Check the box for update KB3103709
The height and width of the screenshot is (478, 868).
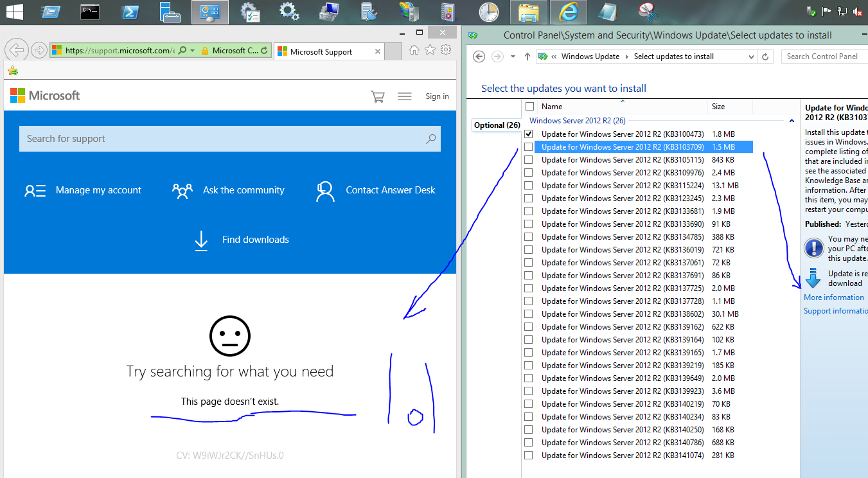pyautogui.click(x=529, y=146)
